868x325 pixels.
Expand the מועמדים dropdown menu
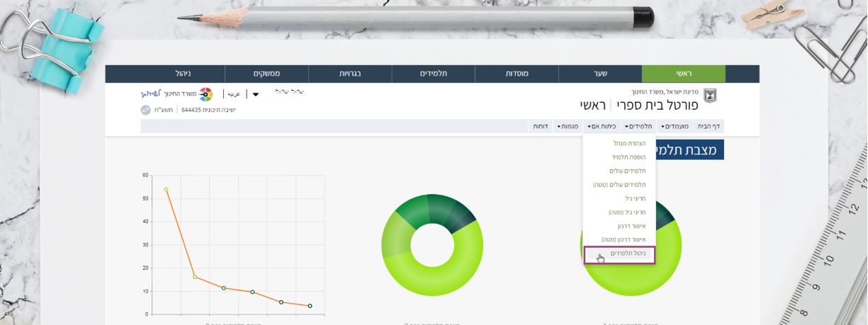coord(675,126)
